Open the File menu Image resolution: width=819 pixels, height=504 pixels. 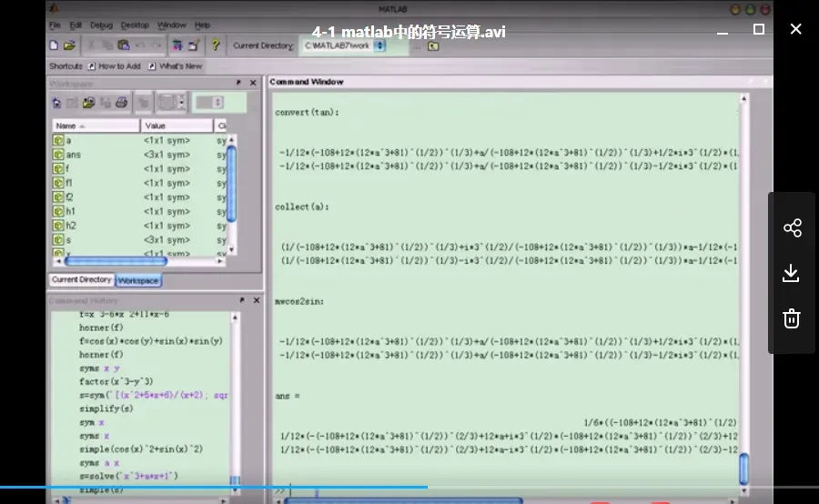pyautogui.click(x=55, y=25)
